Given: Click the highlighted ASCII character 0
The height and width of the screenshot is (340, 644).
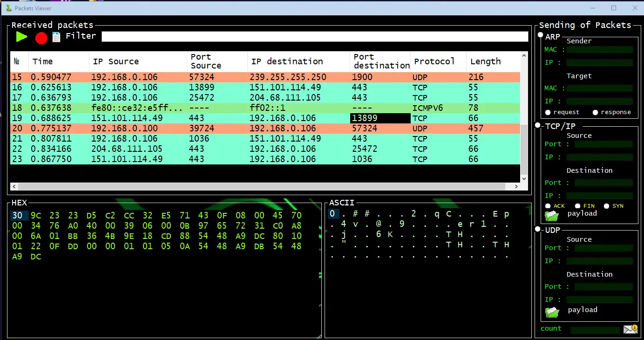Looking at the screenshot, I should (332, 214).
